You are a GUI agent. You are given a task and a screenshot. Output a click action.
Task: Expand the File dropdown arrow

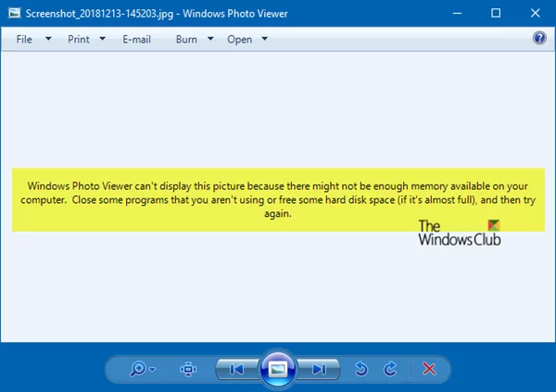click(x=48, y=38)
